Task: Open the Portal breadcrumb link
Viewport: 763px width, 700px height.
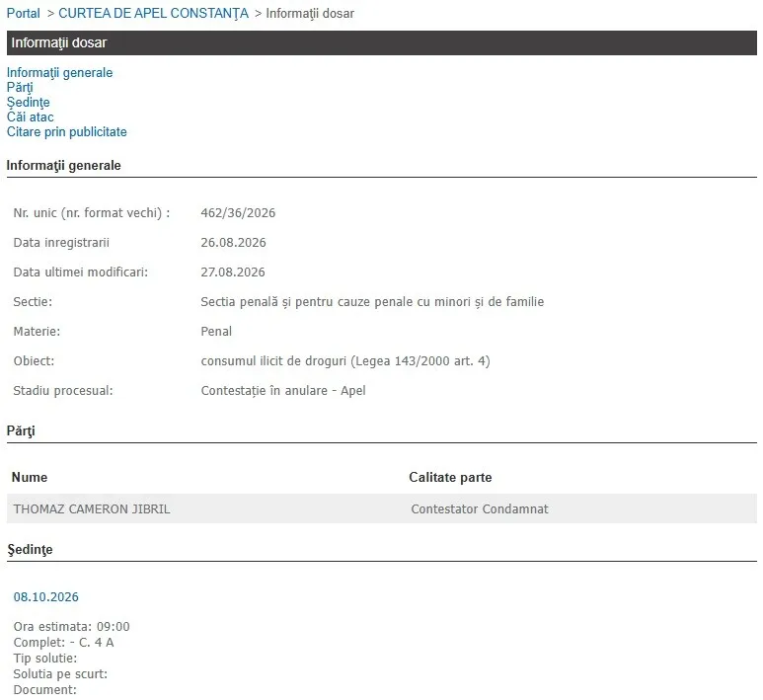Action: pyautogui.click(x=24, y=13)
